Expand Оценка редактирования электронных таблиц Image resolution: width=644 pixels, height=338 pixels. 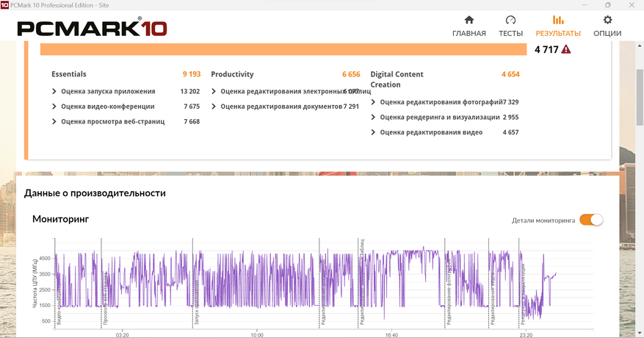(213, 91)
